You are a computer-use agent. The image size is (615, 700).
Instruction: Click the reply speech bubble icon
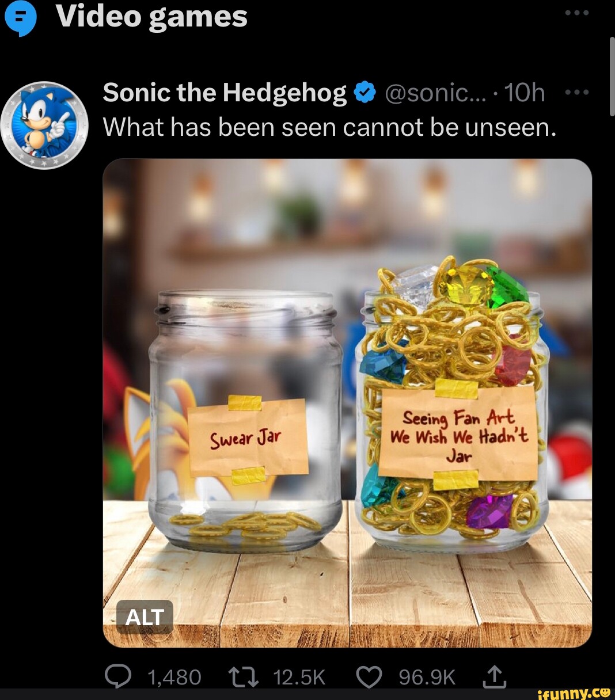click(x=119, y=678)
